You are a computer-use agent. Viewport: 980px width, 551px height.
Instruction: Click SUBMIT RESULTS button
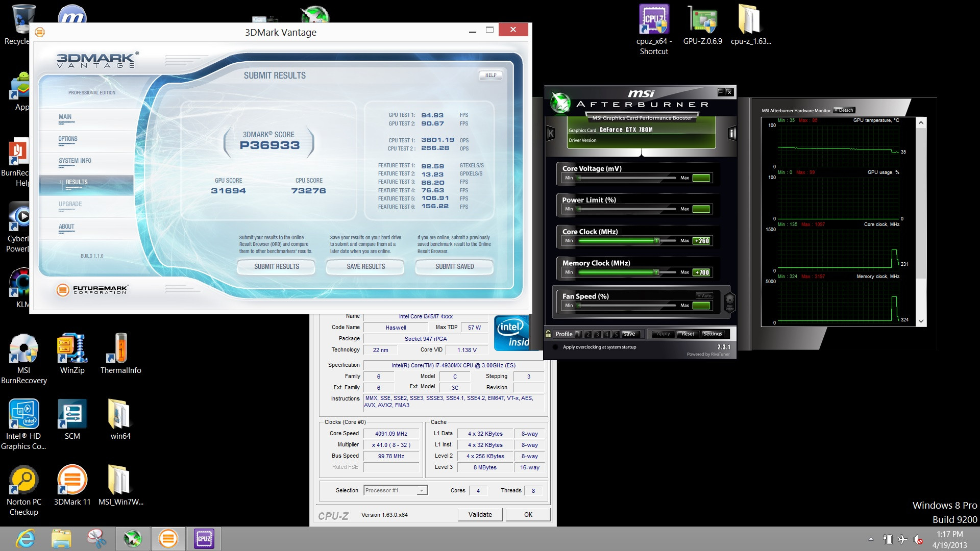coord(276,266)
